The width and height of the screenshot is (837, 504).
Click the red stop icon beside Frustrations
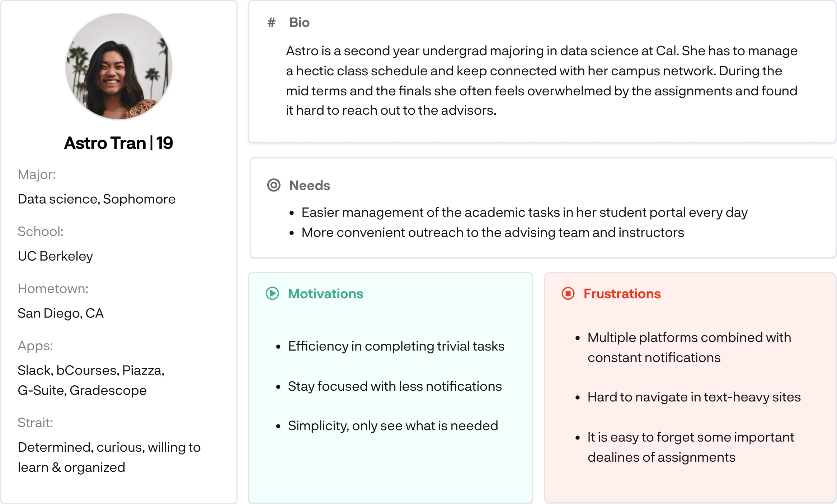coord(568,294)
